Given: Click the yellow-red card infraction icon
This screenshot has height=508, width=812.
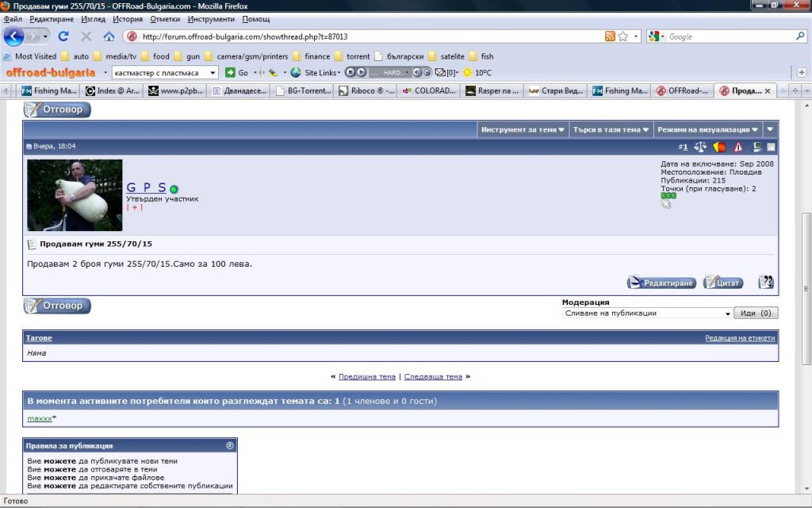Looking at the screenshot, I should click(x=720, y=147).
